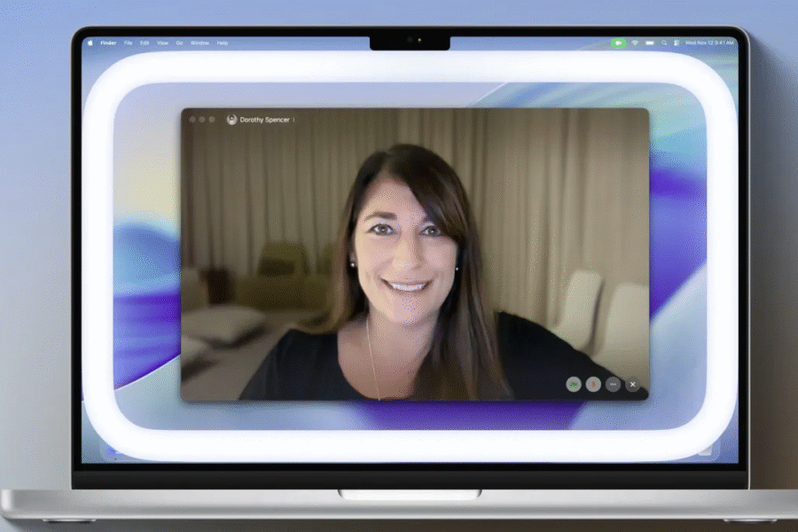Open Spotlight search from the menu bar

(x=664, y=43)
